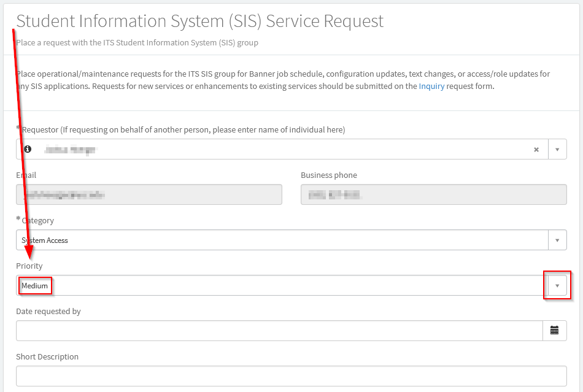Open the calendar date picker icon
Image resolution: width=583 pixels, height=392 pixels.
pos(554,331)
